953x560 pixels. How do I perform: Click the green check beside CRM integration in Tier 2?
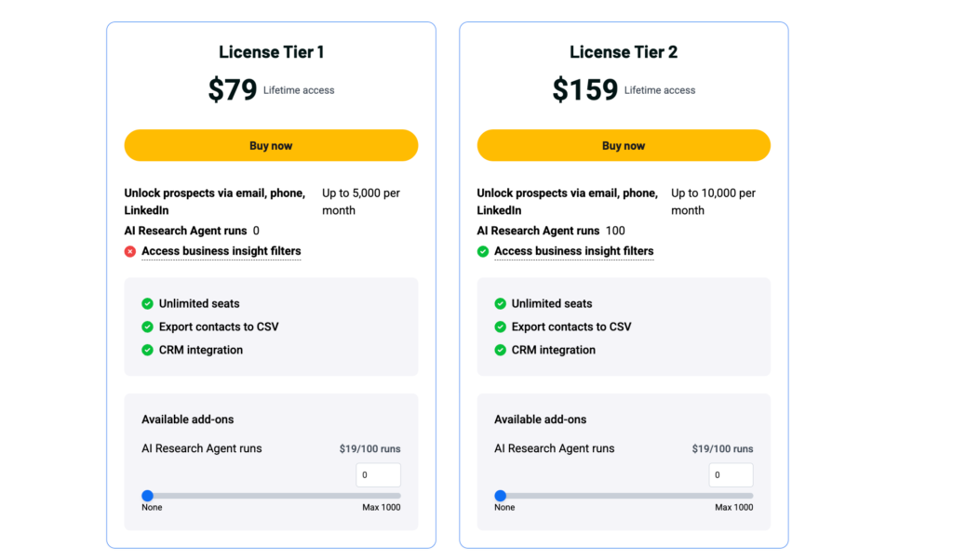coord(503,350)
